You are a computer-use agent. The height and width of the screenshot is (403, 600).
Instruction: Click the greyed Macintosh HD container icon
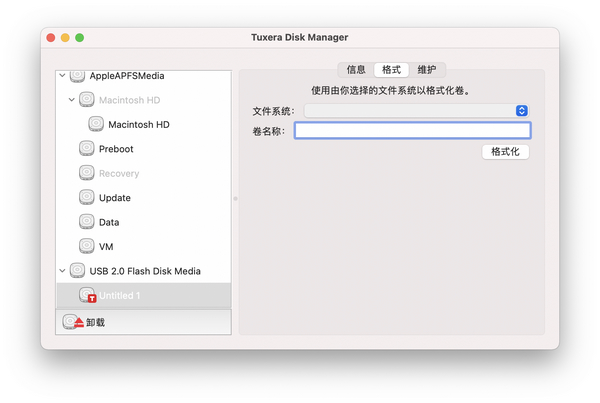point(86,100)
